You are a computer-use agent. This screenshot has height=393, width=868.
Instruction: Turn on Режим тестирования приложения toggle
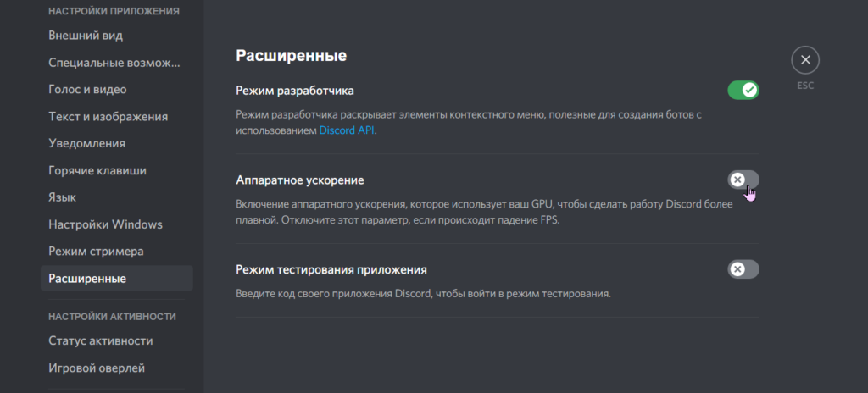(x=743, y=269)
